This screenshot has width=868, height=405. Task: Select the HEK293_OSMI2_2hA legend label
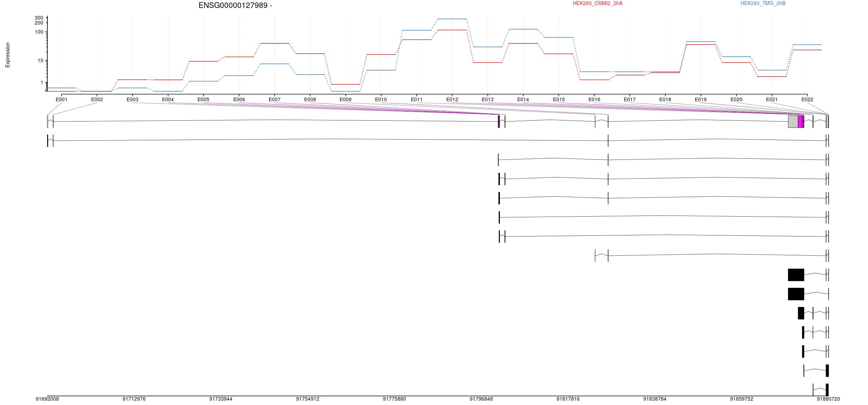pyautogui.click(x=597, y=3)
